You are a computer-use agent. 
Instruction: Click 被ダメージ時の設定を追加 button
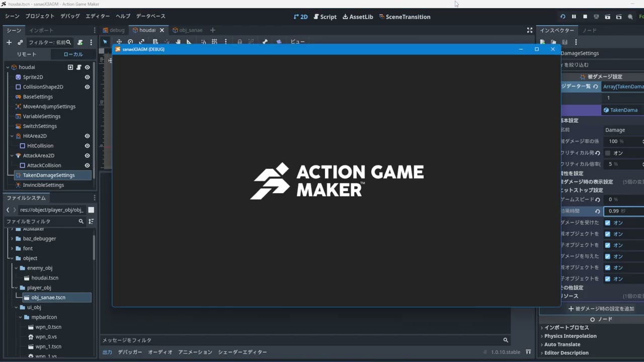click(601, 309)
